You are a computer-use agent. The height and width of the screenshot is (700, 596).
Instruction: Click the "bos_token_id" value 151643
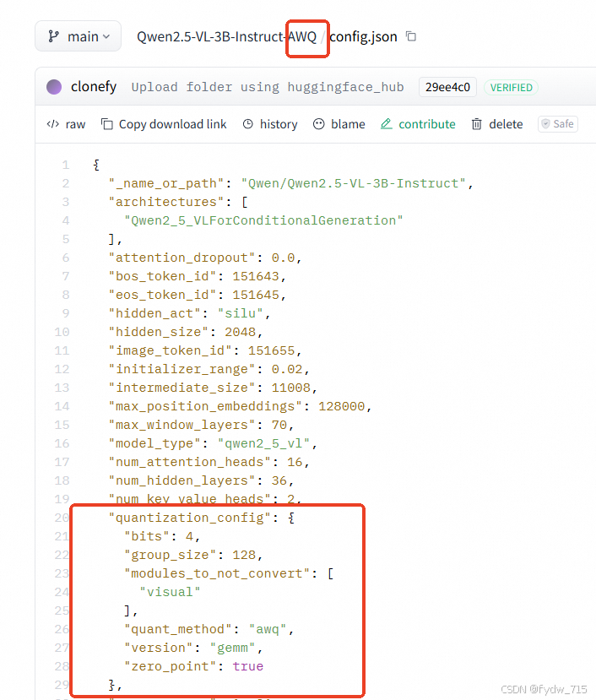(x=256, y=276)
